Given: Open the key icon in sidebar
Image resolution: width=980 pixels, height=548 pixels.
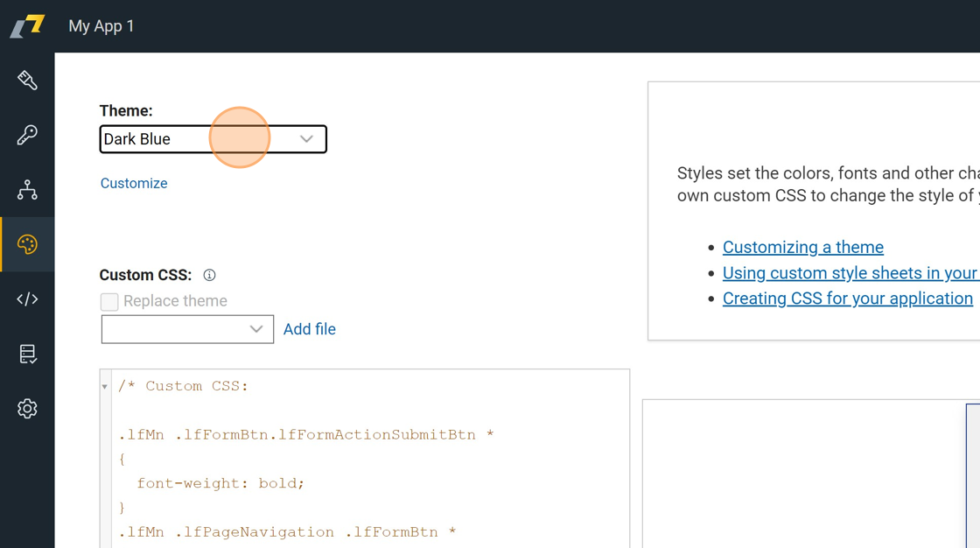Looking at the screenshot, I should pyautogui.click(x=27, y=135).
